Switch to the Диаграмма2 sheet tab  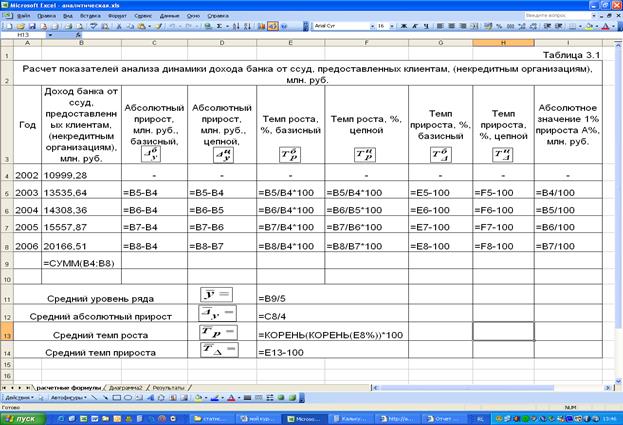pos(126,387)
